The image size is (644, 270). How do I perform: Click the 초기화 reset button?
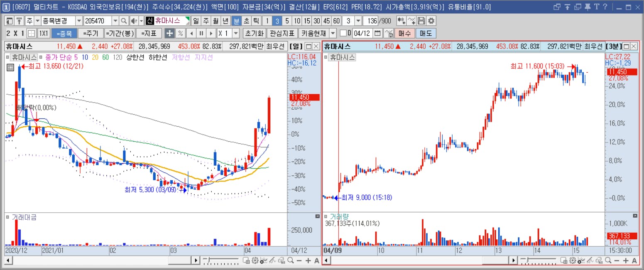(x=254, y=33)
